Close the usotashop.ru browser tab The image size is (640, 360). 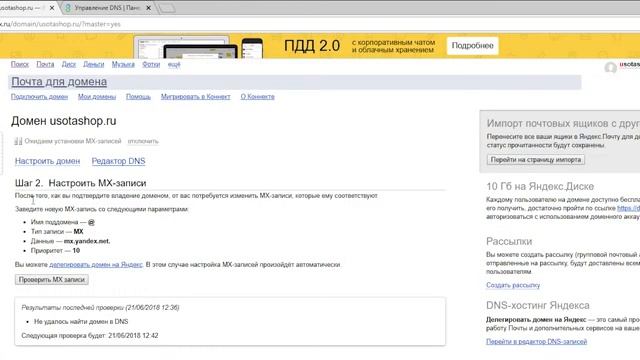tap(52, 8)
